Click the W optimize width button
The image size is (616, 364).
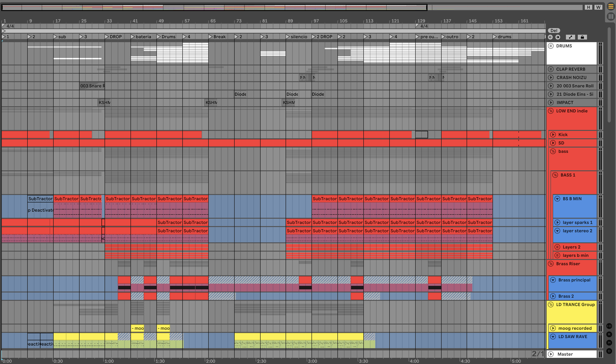598,7
